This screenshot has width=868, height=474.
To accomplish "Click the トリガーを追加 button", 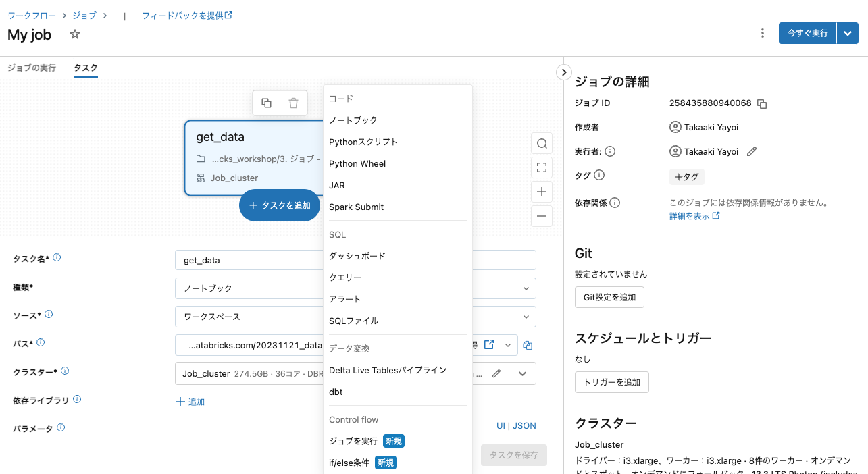I will pyautogui.click(x=611, y=381).
